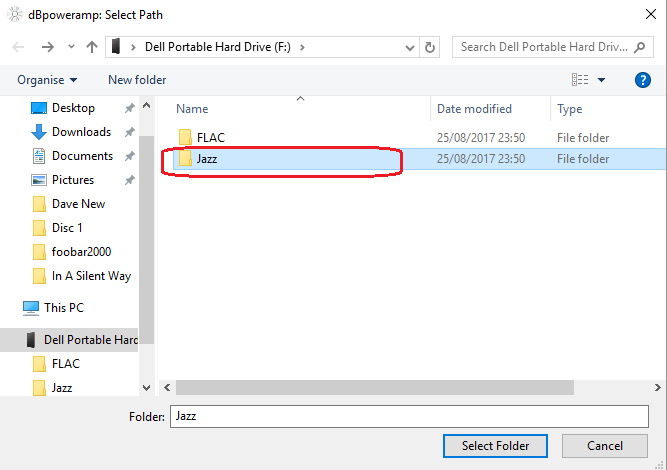Click the Forward navigation arrow
The height and width of the screenshot is (470, 667).
pos(47,47)
